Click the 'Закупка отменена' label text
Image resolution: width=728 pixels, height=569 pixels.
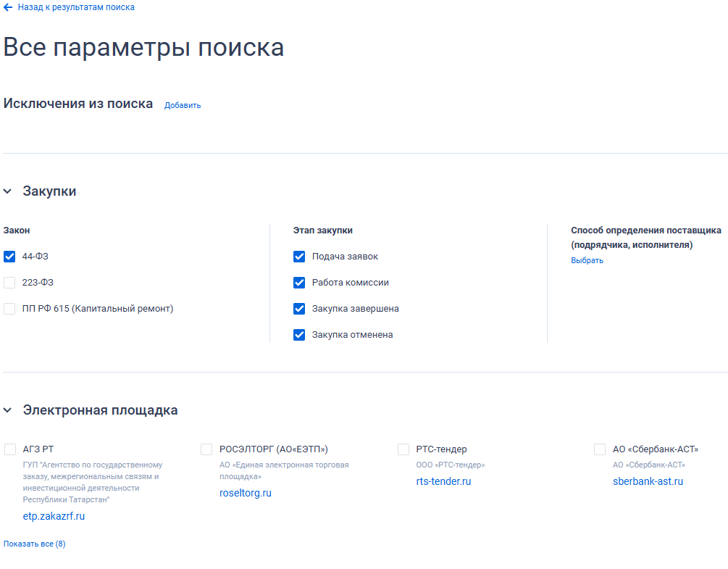352,334
